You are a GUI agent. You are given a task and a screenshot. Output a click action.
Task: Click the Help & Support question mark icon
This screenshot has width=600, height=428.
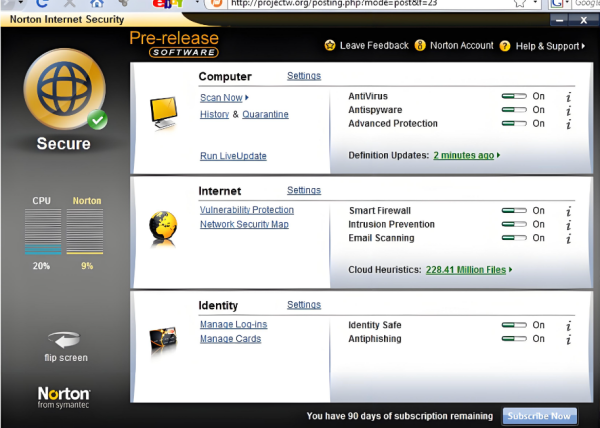(505, 46)
